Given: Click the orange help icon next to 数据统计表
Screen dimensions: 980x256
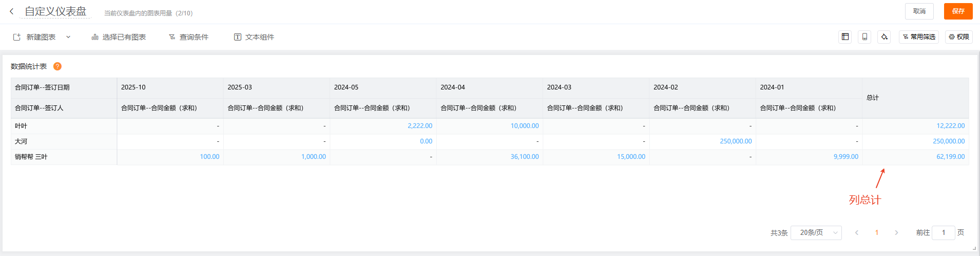Looking at the screenshot, I should point(57,66).
